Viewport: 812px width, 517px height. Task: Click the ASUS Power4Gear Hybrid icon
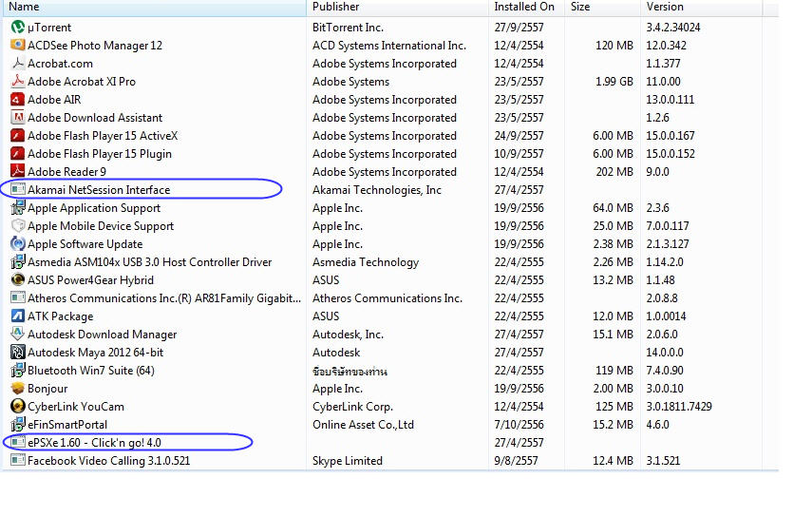pos(18,280)
